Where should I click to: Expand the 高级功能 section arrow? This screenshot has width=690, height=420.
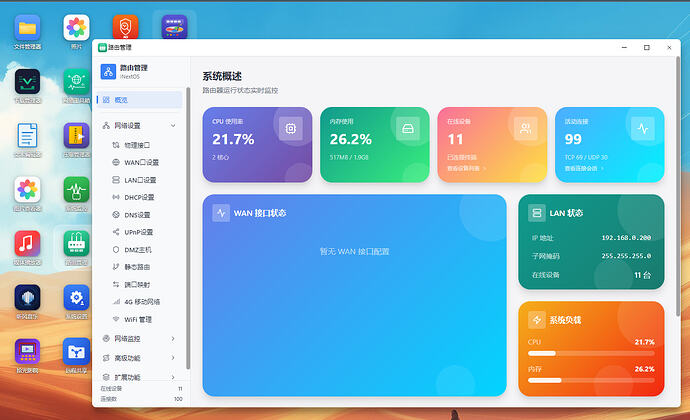point(173,358)
